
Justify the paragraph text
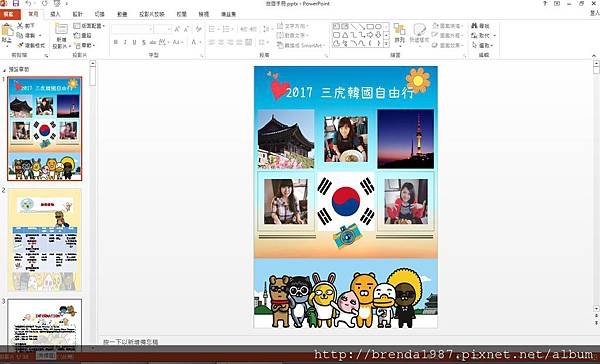tap(239, 42)
